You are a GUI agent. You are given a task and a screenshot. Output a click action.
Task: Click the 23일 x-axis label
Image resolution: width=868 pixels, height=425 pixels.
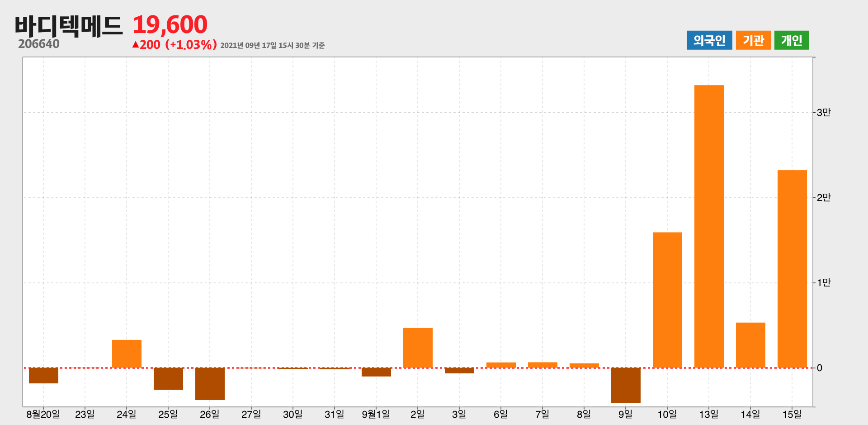point(85,414)
